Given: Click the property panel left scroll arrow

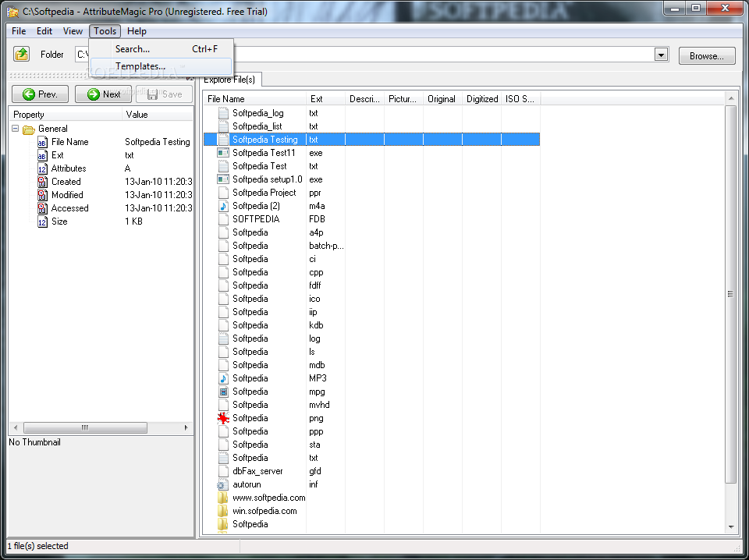Looking at the screenshot, I should [16, 427].
